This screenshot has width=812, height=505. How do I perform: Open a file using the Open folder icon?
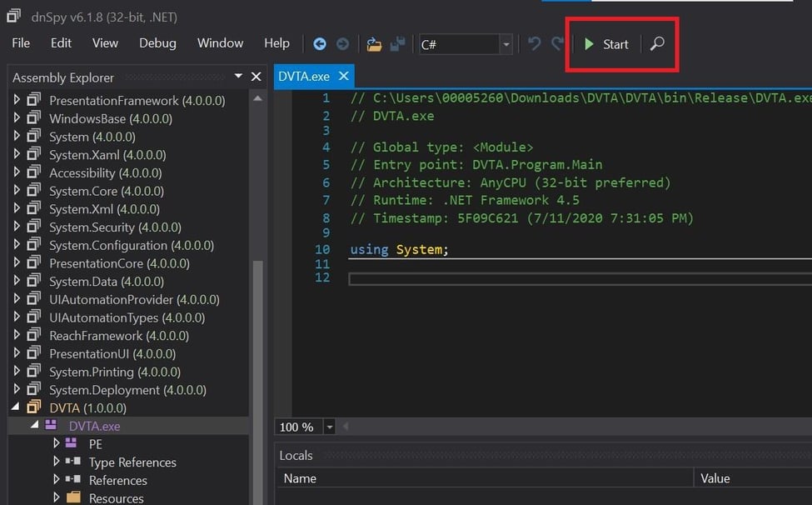(373, 43)
